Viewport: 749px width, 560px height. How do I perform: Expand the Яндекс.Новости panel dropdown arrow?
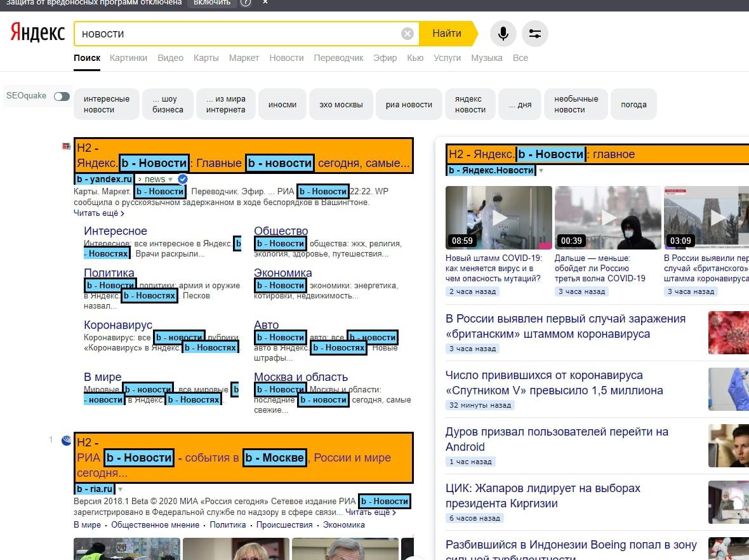(541, 171)
